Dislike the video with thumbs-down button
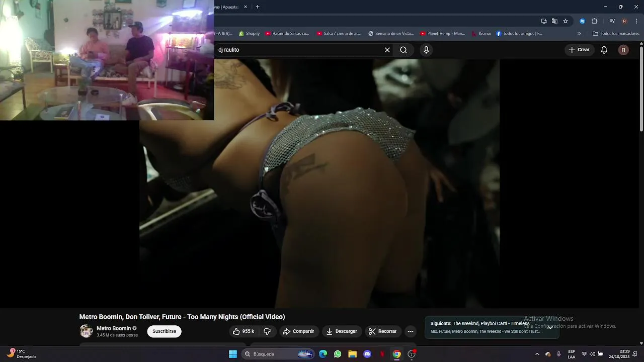 (x=267, y=331)
